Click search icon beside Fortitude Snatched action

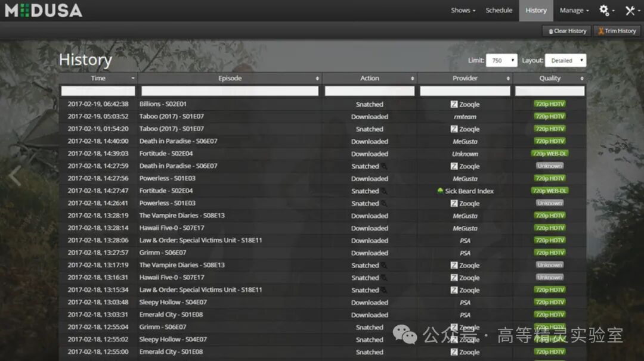tap(384, 191)
